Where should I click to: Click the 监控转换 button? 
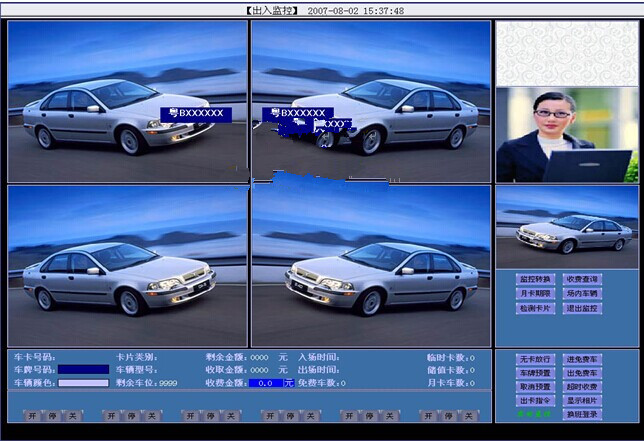536,279
